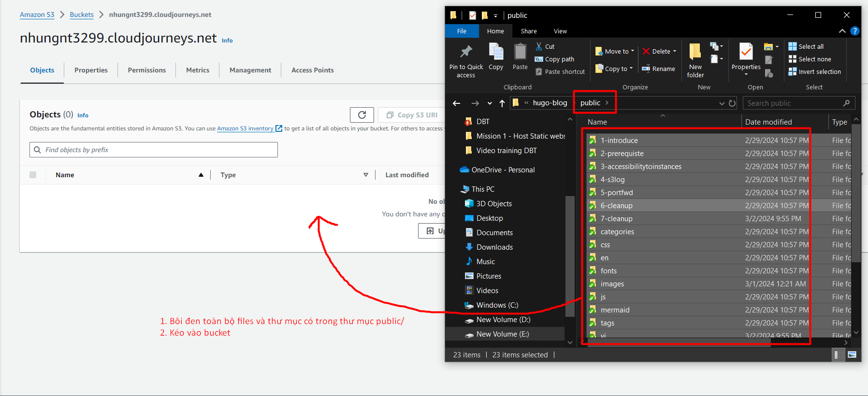This screenshot has width=868, height=396.
Task: Expand the address bar history dropdown
Action: click(722, 103)
